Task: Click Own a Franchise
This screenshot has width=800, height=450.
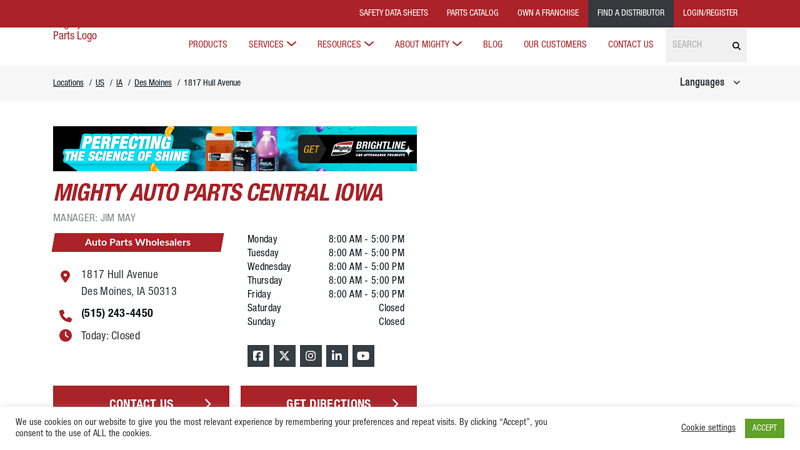Action: 548,13
